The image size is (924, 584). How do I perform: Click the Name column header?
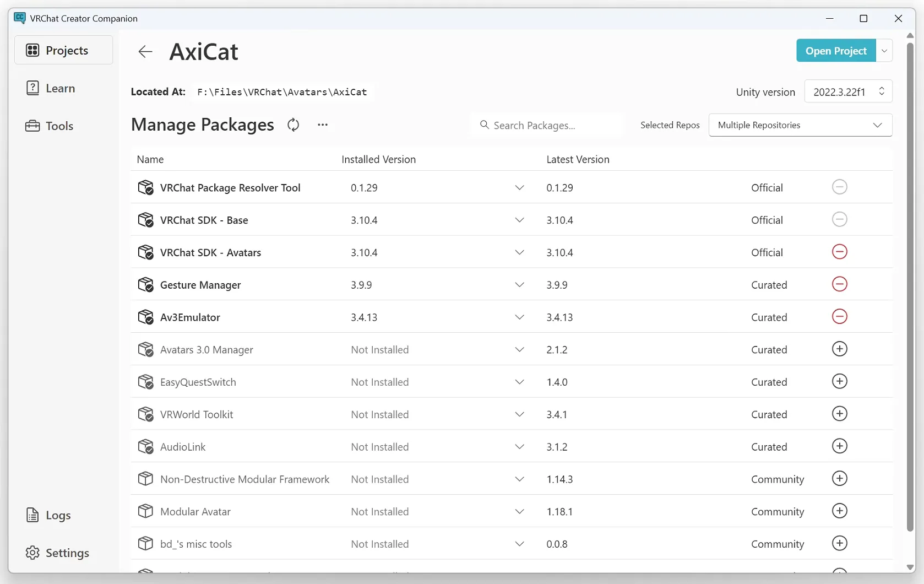(x=150, y=159)
